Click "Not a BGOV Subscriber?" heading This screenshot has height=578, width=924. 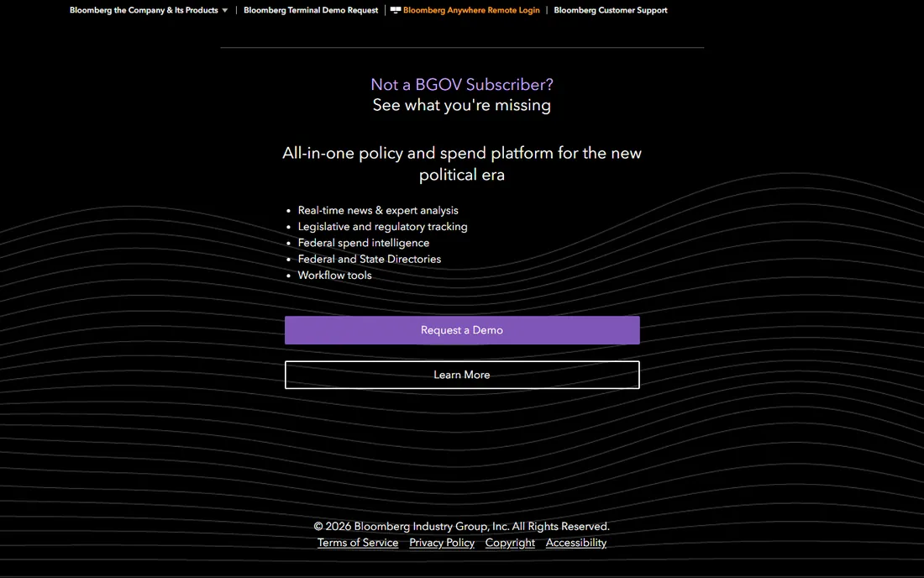462,84
